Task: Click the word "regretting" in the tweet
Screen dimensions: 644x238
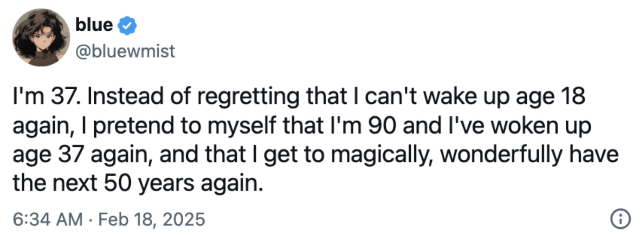Action: (x=248, y=98)
